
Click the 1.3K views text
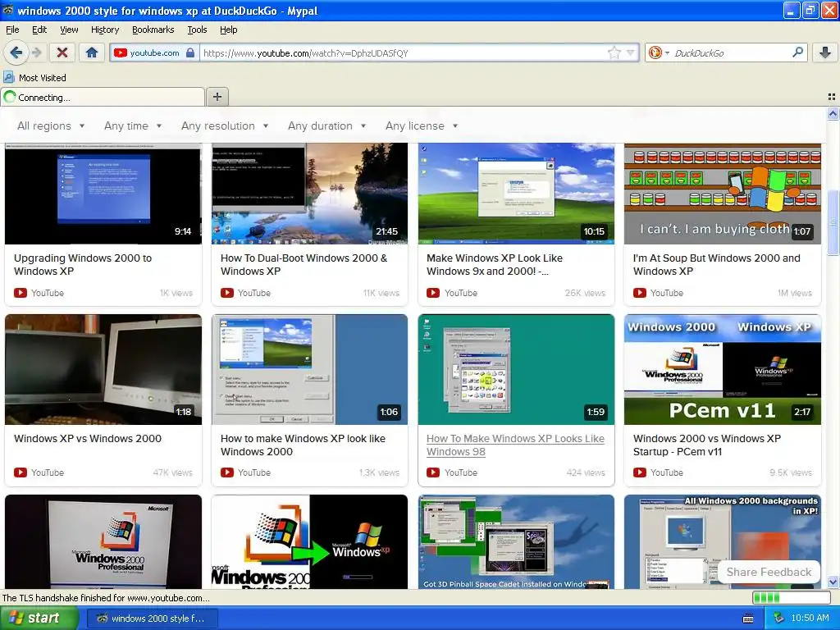pyautogui.click(x=379, y=472)
